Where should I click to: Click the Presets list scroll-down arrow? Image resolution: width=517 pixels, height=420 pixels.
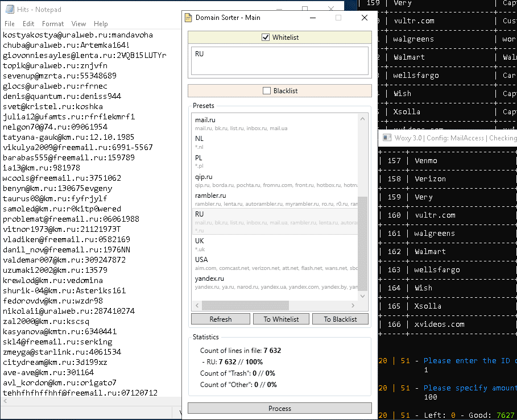363,296
